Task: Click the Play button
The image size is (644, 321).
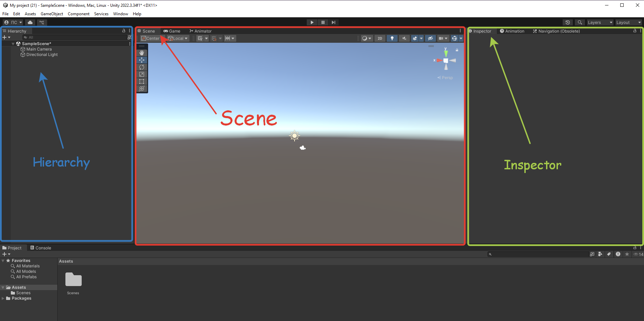Action: pos(312,22)
